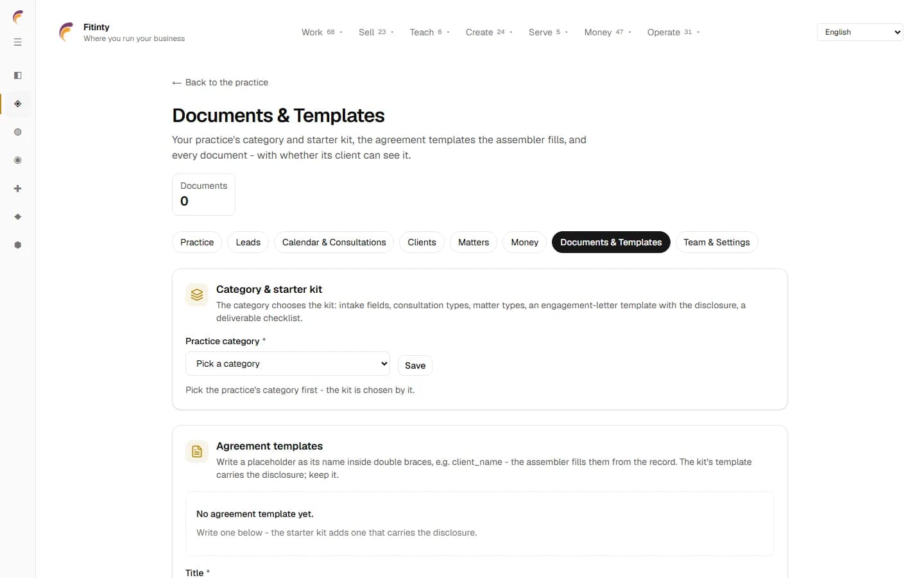Open the Calendar & Consultations tab
This screenshot has width=924, height=578.
coord(334,242)
